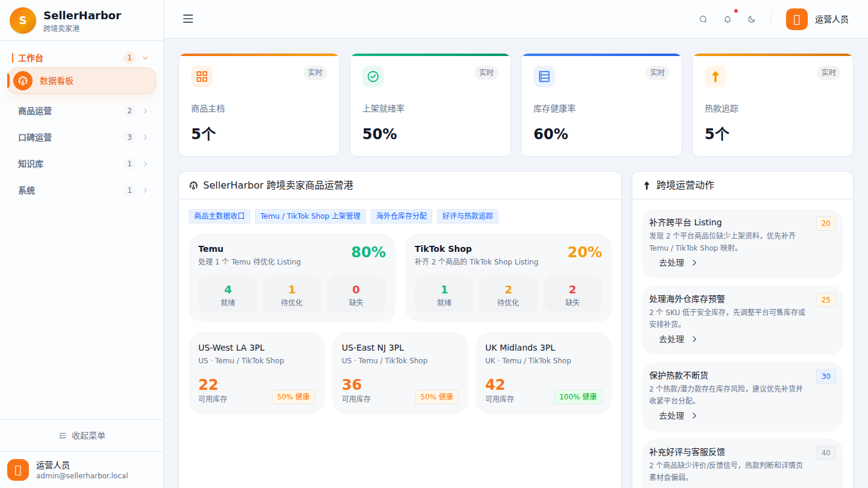Click the 海外仓库存分配 tag
Screen dimensions: 868x488
pyautogui.click(x=401, y=216)
